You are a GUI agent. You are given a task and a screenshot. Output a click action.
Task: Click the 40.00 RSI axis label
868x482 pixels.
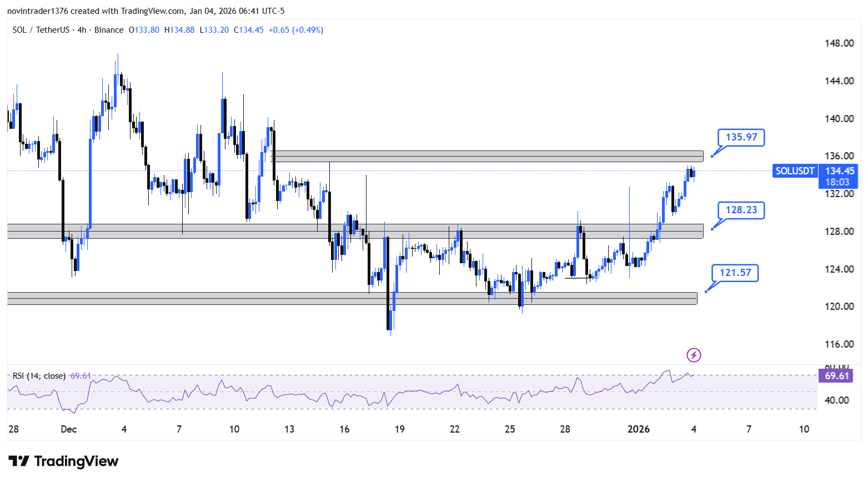837,400
